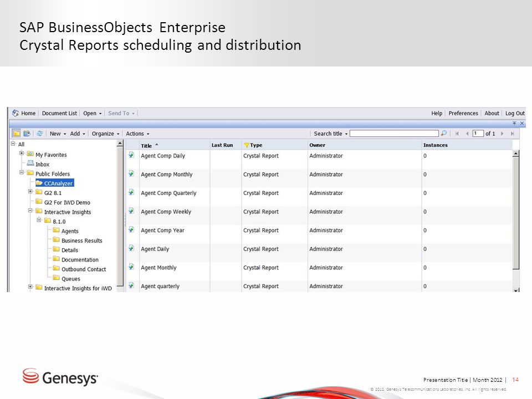Screen dimensions: 532x399
Task: Click the Agent Daily report icon
Action: (x=131, y=248)
